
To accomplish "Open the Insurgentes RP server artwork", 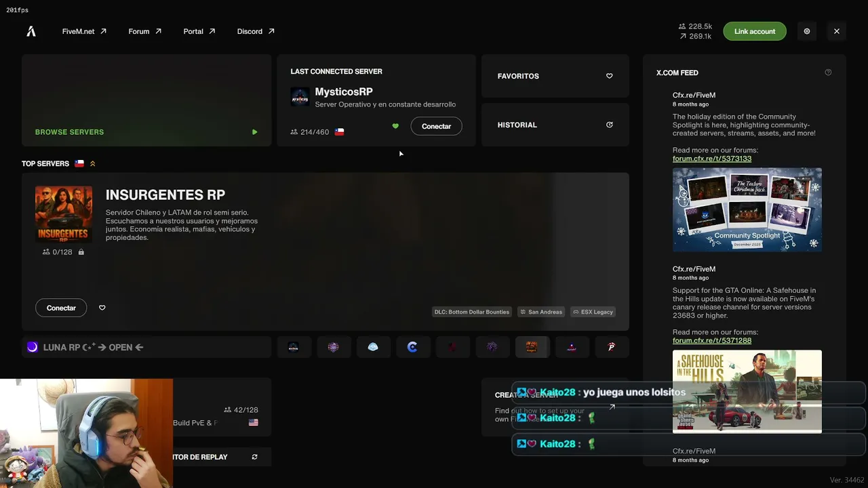I will [64, 214].
